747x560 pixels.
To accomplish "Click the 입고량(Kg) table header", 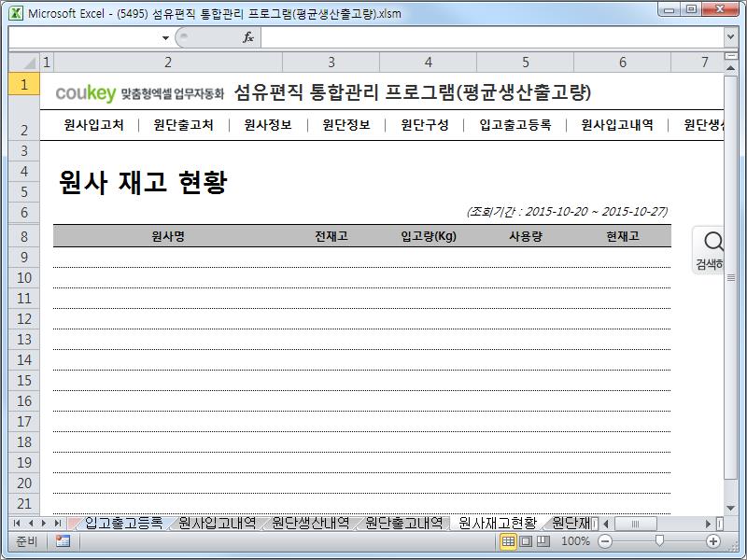I will click(429, 236).
